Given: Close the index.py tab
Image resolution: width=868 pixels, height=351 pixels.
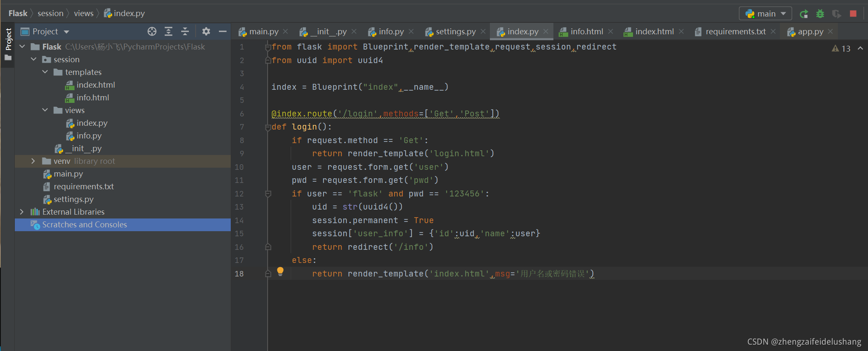Looking at the screenshot, I should click(x=546, y=31).
